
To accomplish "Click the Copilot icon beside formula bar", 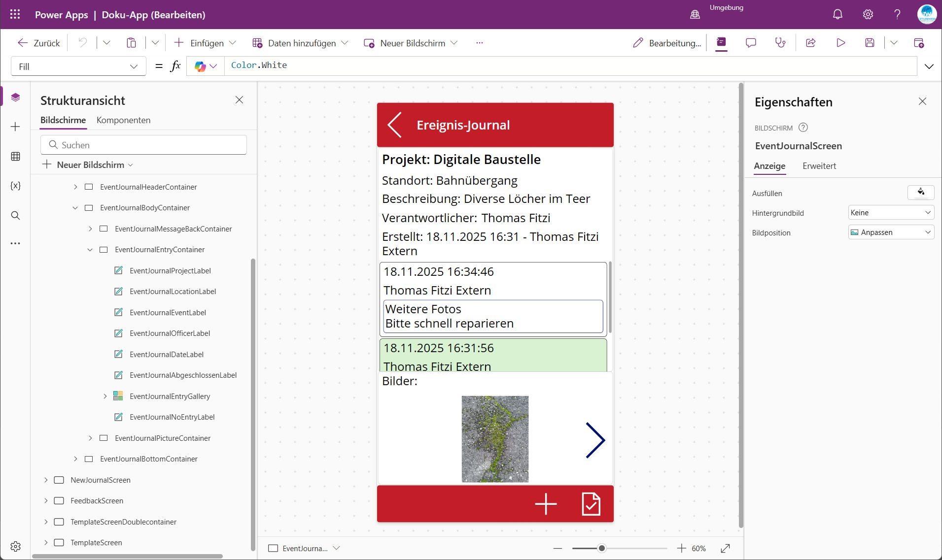I will point(200,66).
